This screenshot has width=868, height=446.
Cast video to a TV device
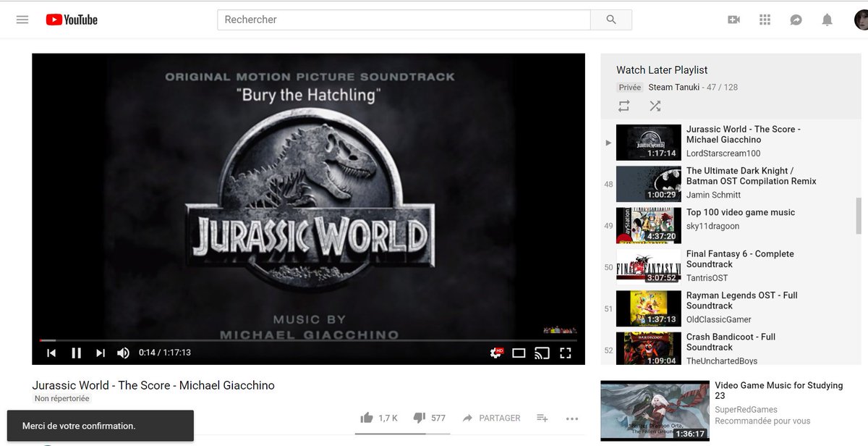tap(542, 353)
